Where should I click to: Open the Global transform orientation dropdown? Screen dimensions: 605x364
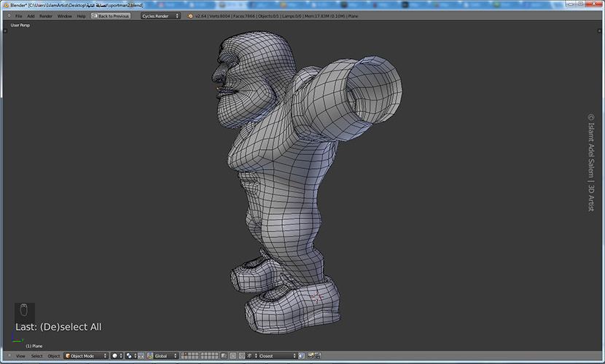(165, 356)
